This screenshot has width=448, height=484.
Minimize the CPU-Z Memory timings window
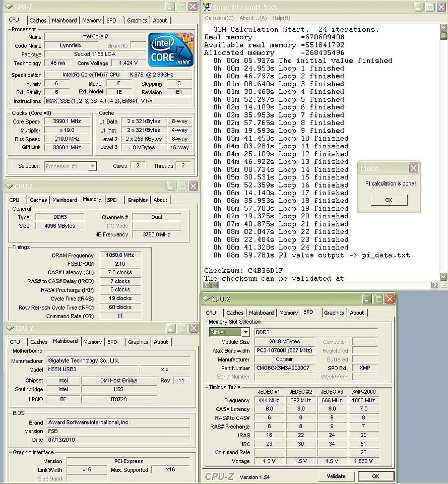[171, 186]
